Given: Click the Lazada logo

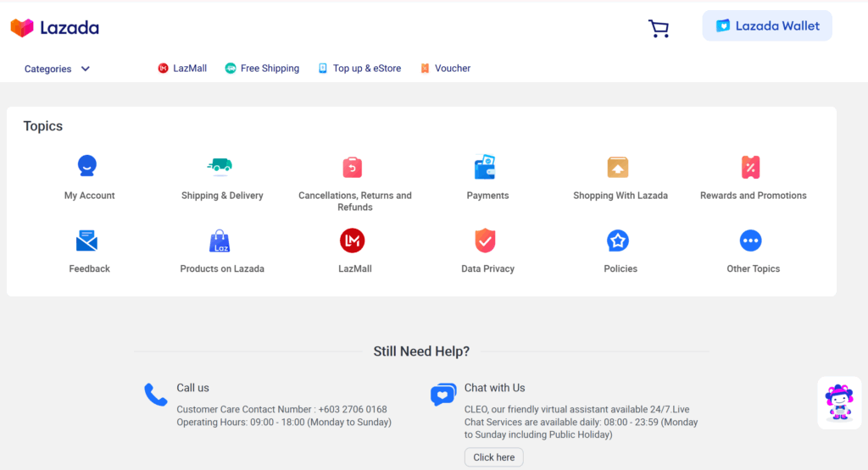Looking at the screenshot, I should click(55, 28).
